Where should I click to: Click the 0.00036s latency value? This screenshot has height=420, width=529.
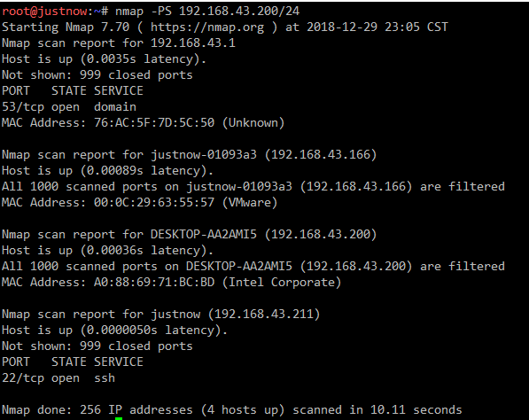tap(114, 251)
